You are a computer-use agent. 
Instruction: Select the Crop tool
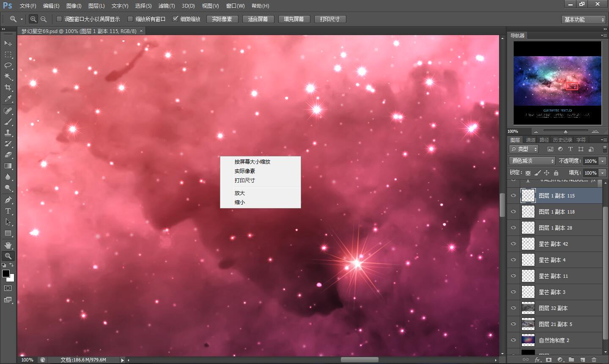[8, 88]
